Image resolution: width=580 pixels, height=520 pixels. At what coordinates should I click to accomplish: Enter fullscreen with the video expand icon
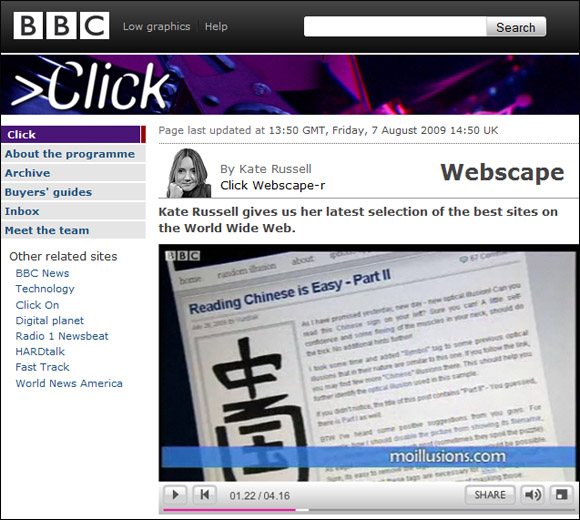click(562, 495)
